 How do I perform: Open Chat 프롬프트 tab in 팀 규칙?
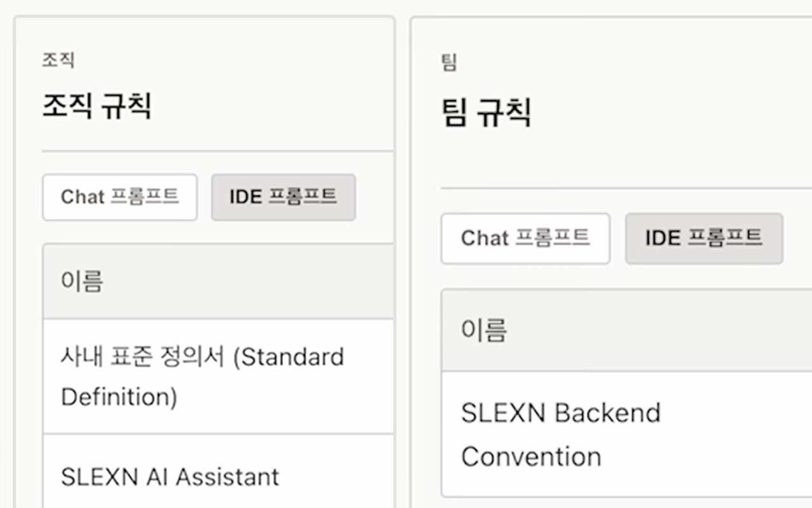click(525, 238)
